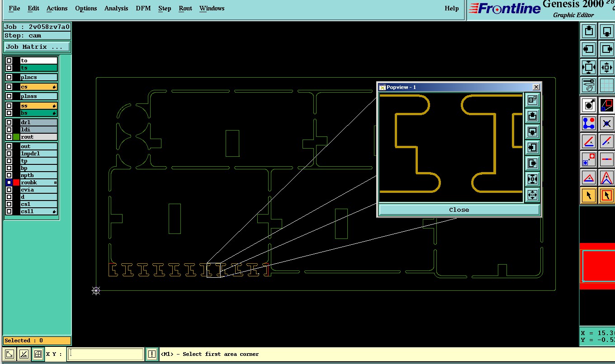Screen dimensions: 615x364
Task: Toggle checkbox for layer cs
Action: pyautogui.click(x=9, y=87)
